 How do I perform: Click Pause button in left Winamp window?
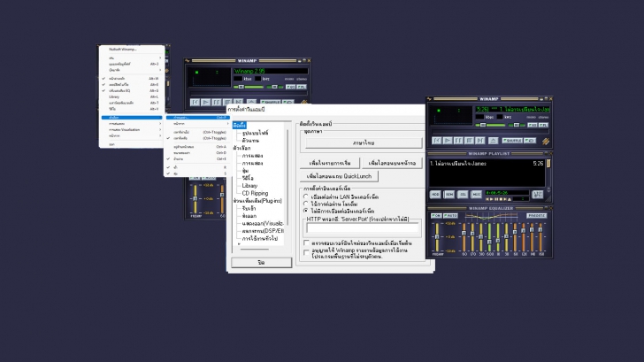pos(217,103)
